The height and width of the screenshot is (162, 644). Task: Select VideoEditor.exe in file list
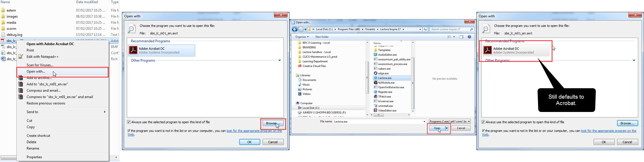(387, 111)
